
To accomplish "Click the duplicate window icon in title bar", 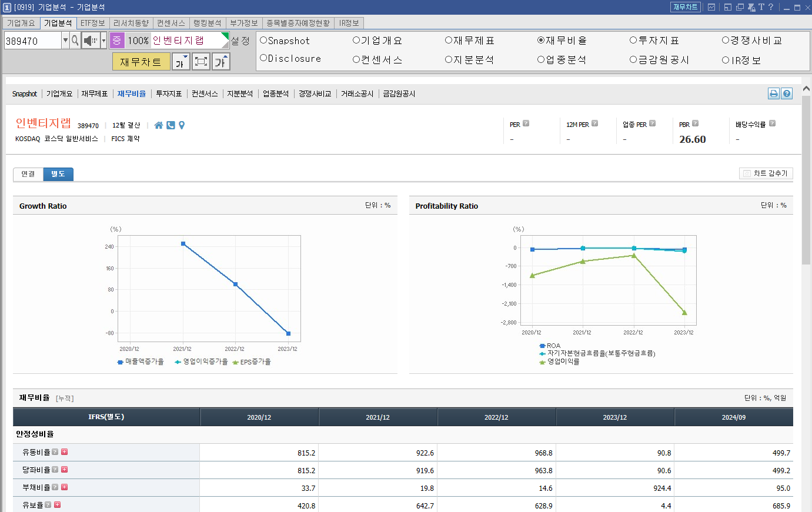I will (740, 7).
